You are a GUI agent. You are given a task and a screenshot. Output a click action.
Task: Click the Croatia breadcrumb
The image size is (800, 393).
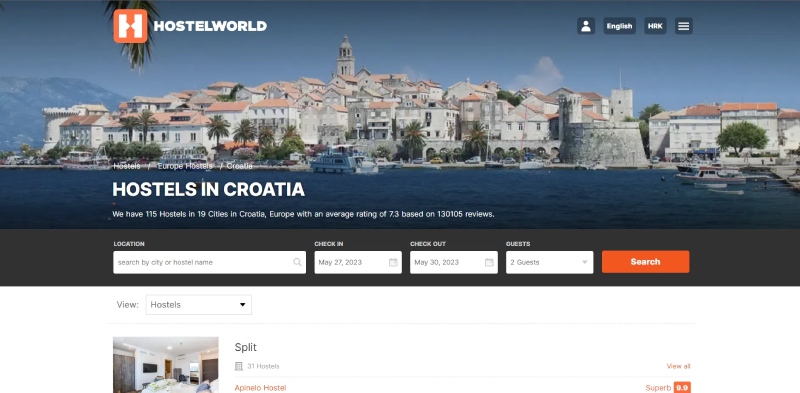pyautogui.click(x=240, y=166)
